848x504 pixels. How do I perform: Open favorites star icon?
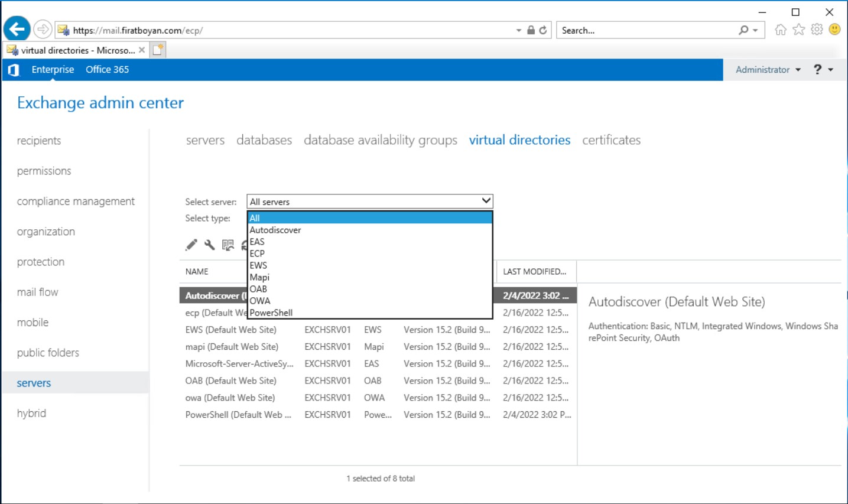click(799, 30)
